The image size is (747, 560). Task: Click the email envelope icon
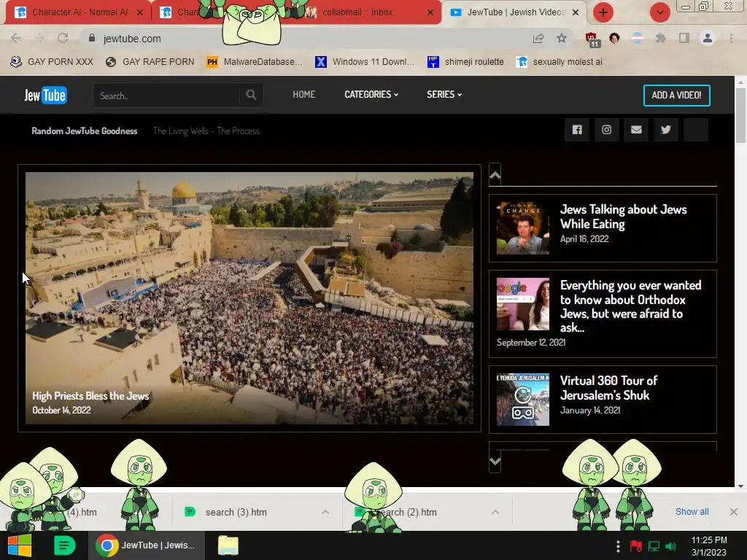click(x=636, y=130)
